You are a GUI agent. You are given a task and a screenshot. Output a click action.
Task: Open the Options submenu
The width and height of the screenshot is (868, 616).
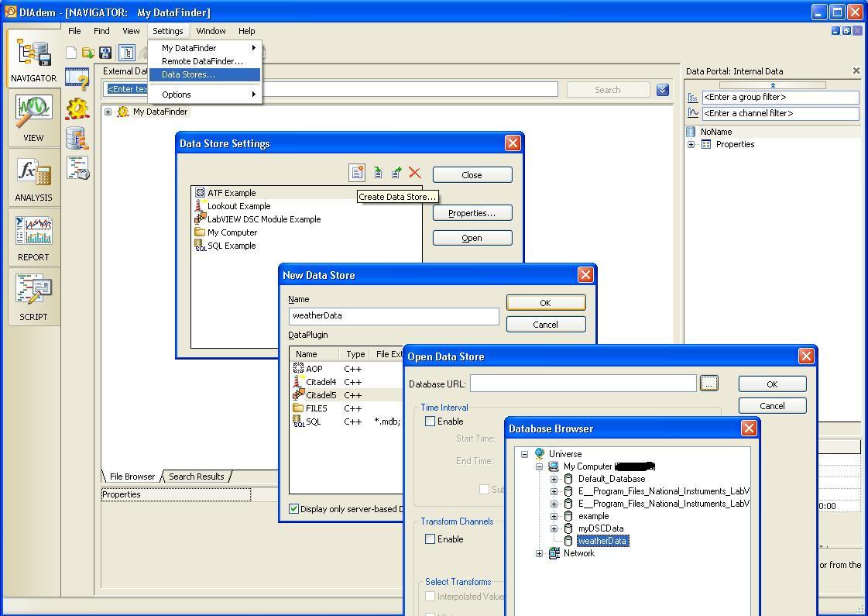205,95
